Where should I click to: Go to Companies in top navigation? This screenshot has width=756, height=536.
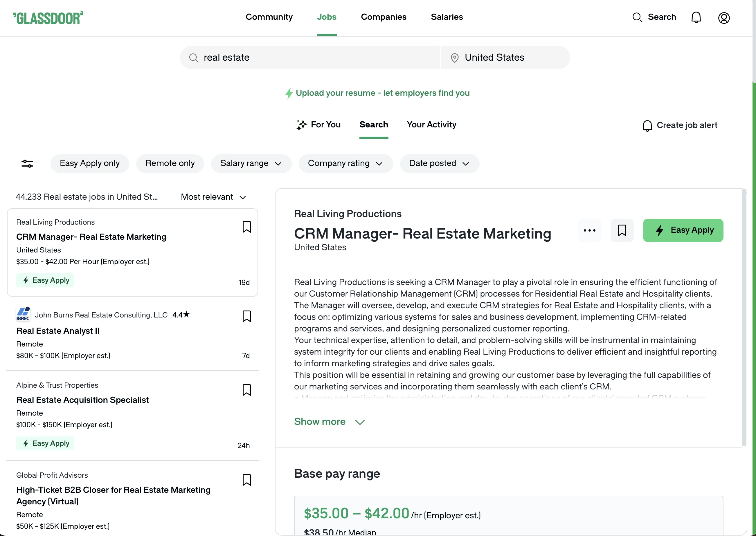[x=383, y=17]
